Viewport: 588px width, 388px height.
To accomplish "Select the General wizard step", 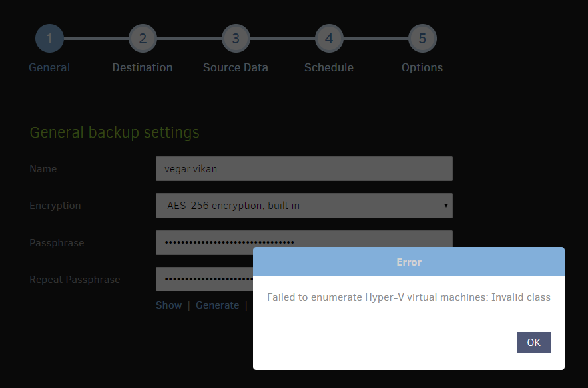I will pos(49,67).
